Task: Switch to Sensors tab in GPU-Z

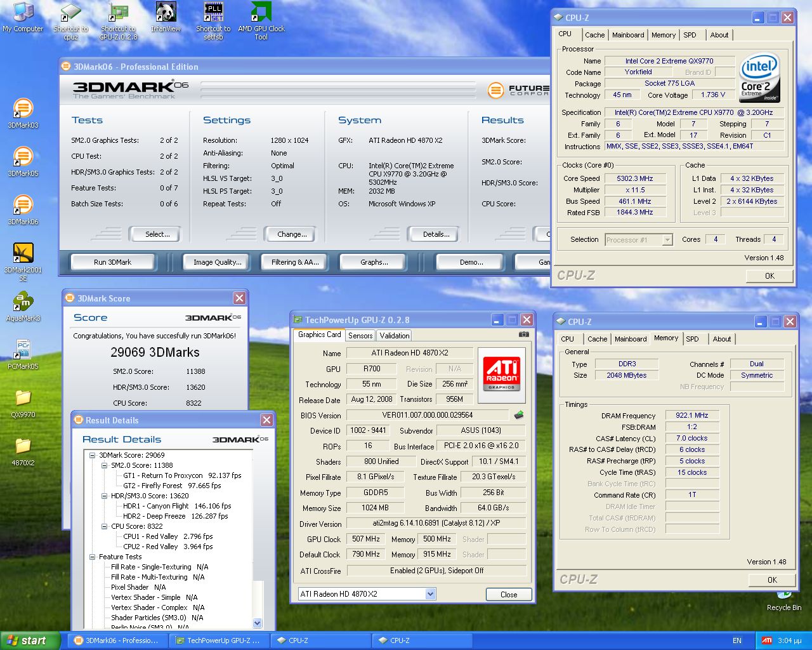Action: coord(360,336)
